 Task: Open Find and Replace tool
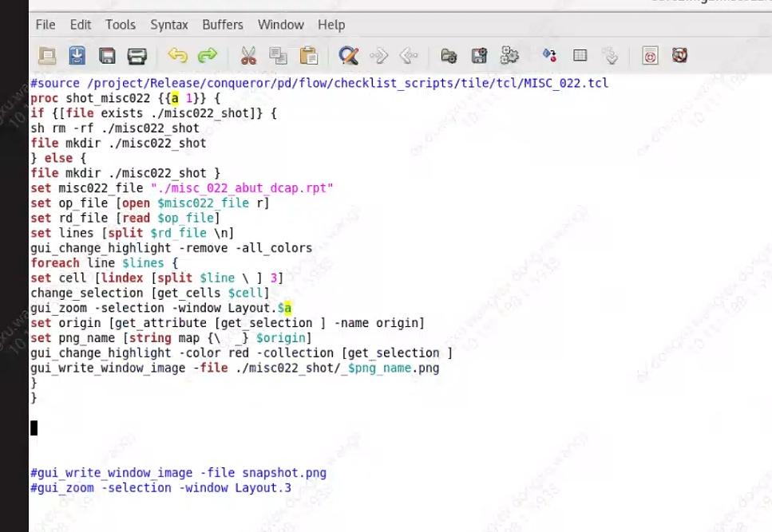[x=348, y=56]
